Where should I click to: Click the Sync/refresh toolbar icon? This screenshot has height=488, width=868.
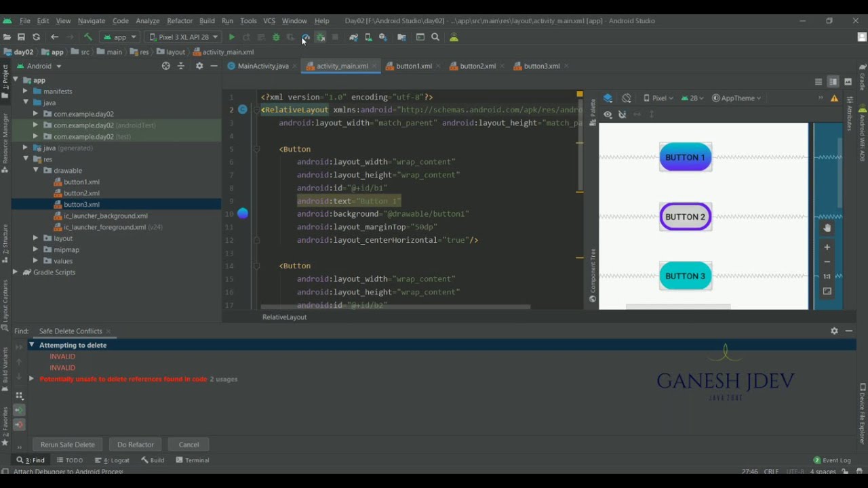[37, 37]
